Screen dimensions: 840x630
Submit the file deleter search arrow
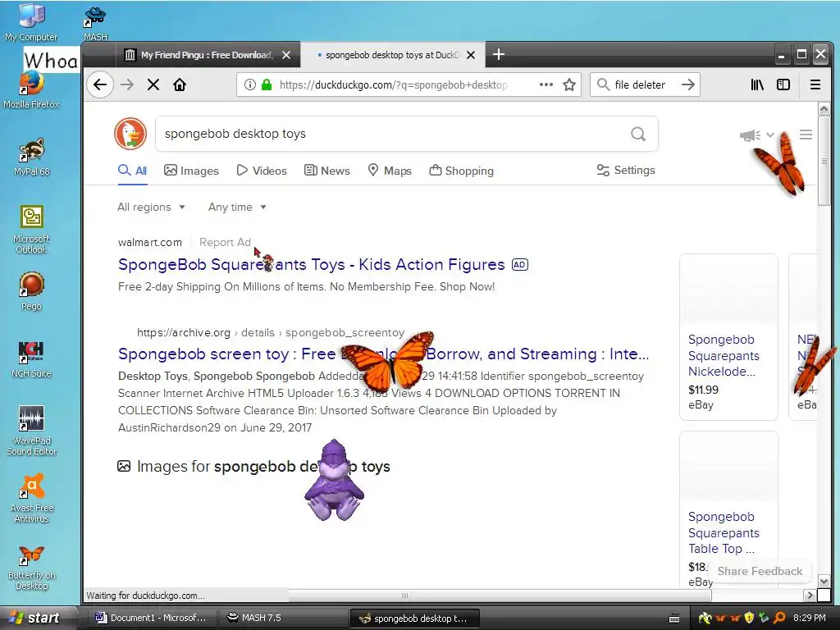688,84
